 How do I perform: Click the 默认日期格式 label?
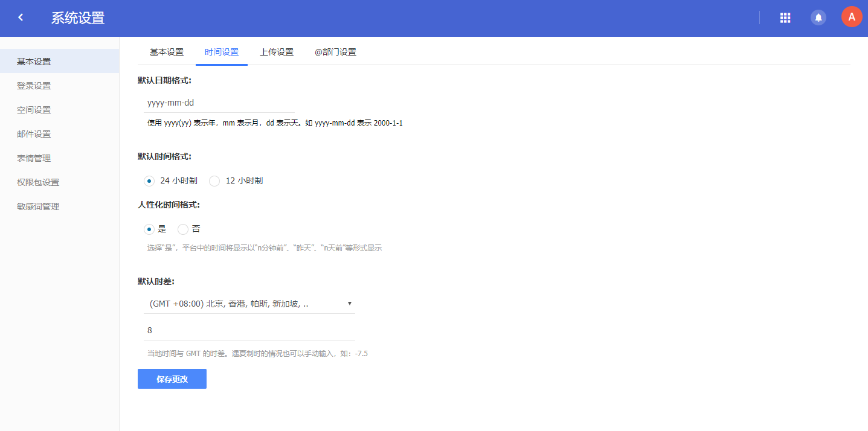point(164,80)
